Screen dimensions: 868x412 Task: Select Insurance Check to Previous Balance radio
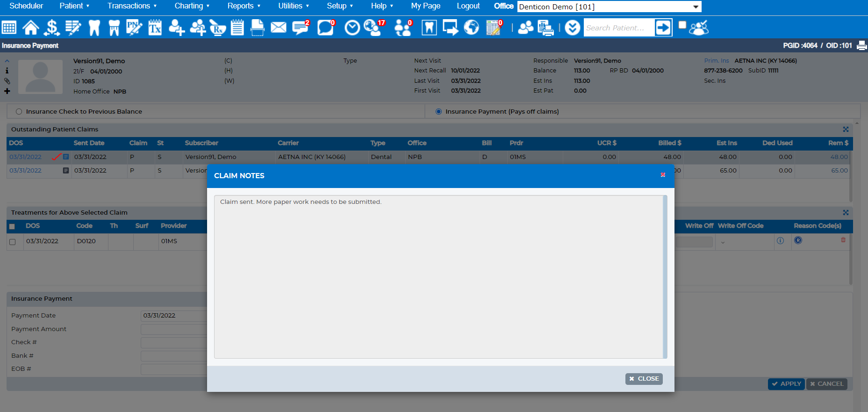[19, 111]
